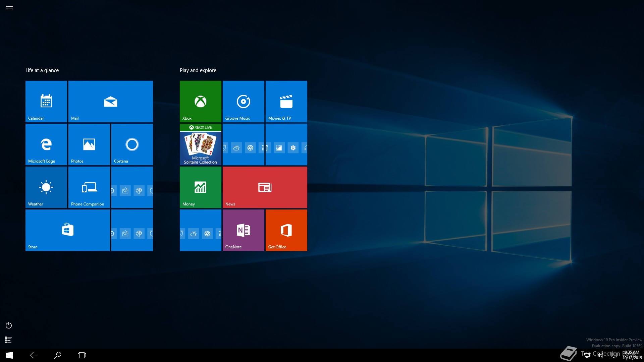The width and height of the screenshot is (644, 362).
Task: Open the Money tile
Action: (x=201, y=187)
